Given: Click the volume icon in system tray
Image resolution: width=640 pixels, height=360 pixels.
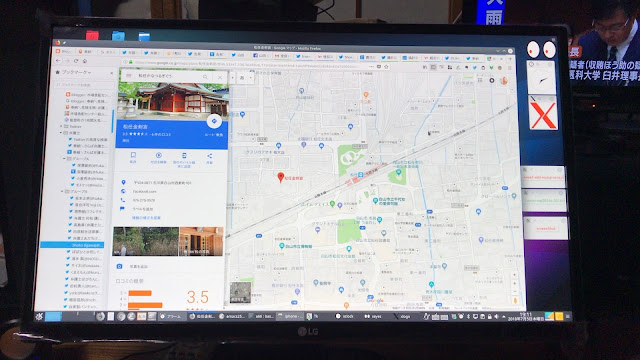Looking at the screenshot, I should (x=496, y=317).
